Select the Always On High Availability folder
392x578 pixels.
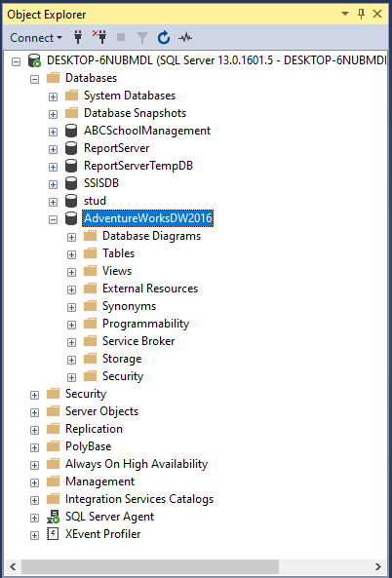pyautogui.click(x=137, y=464)
